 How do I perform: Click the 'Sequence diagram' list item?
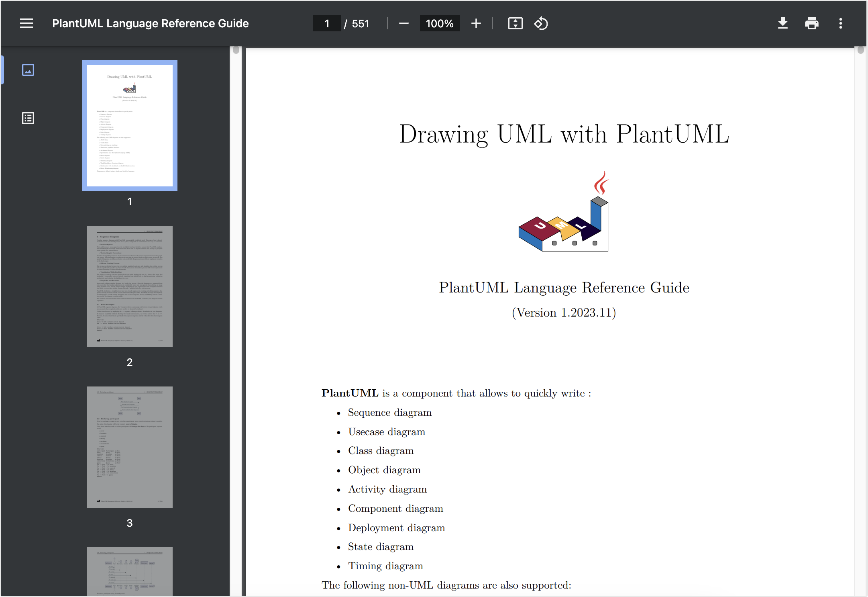390,413
